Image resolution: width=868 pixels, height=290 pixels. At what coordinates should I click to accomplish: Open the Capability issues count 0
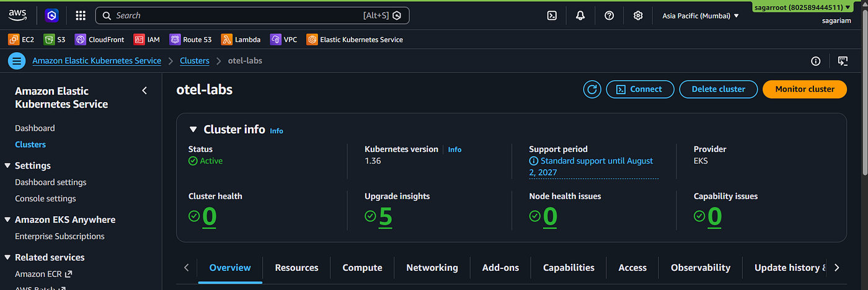pos(715,216)
